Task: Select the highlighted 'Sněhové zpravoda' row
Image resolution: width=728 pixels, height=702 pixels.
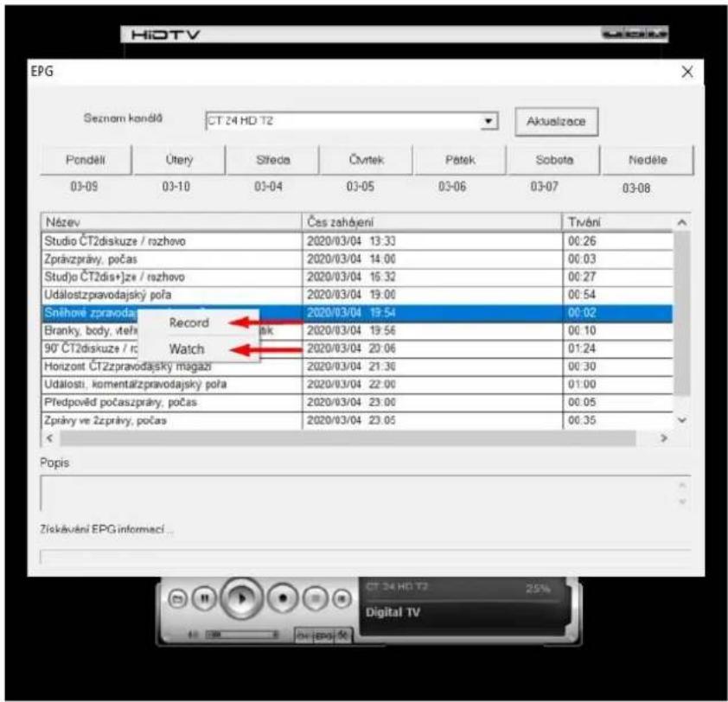Action: [x=356, y=313]
